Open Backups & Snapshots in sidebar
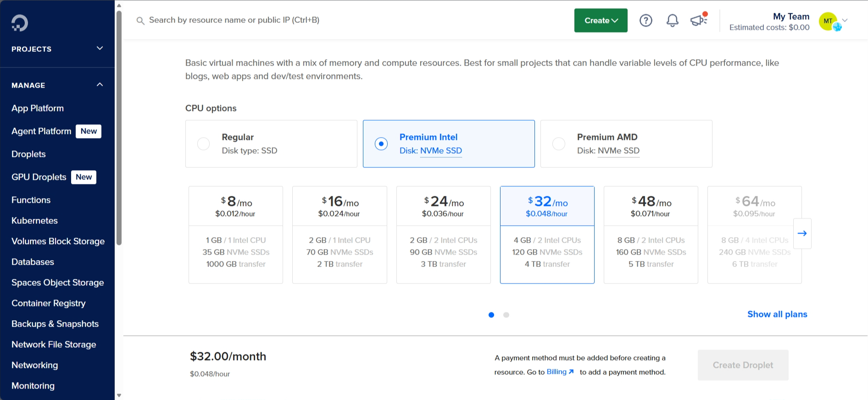868x400 pixels. pos(55,324)
